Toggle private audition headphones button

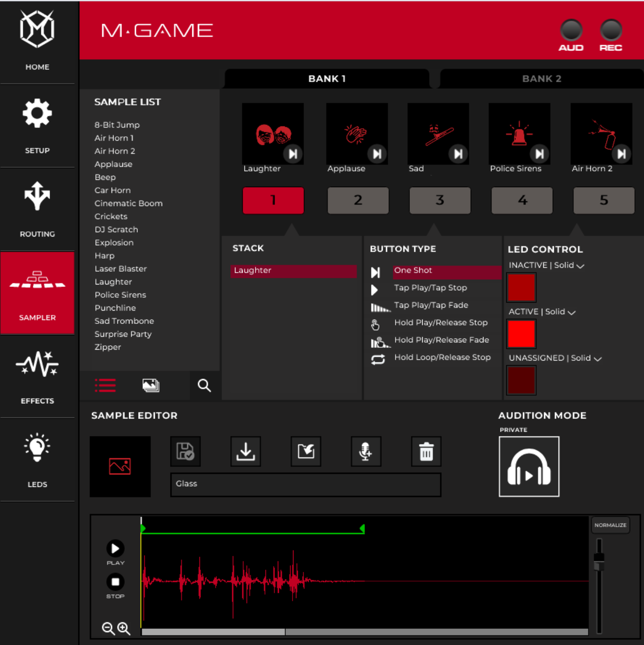[x=529, y=466]
